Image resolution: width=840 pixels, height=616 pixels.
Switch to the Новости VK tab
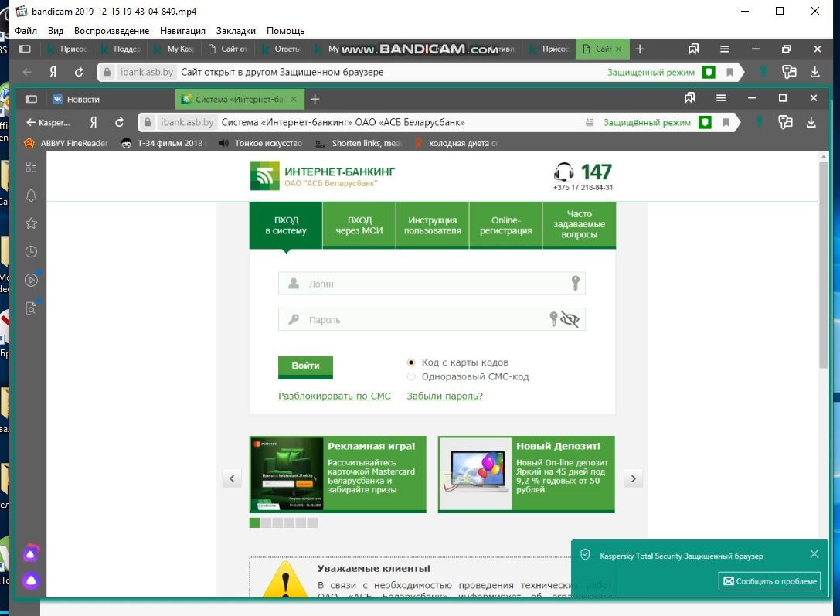coord(76,99)
